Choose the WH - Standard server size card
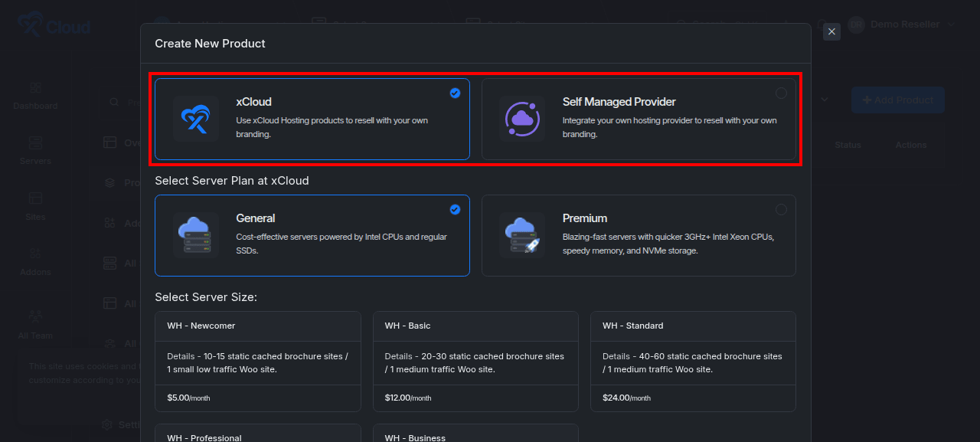980x442 pixels. coord(693,362)
